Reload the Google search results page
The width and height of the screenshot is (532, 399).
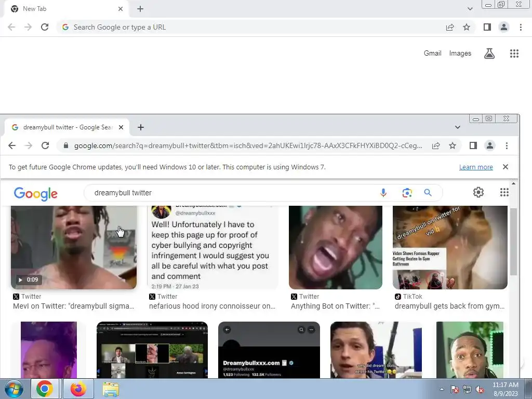coord(45,145)
